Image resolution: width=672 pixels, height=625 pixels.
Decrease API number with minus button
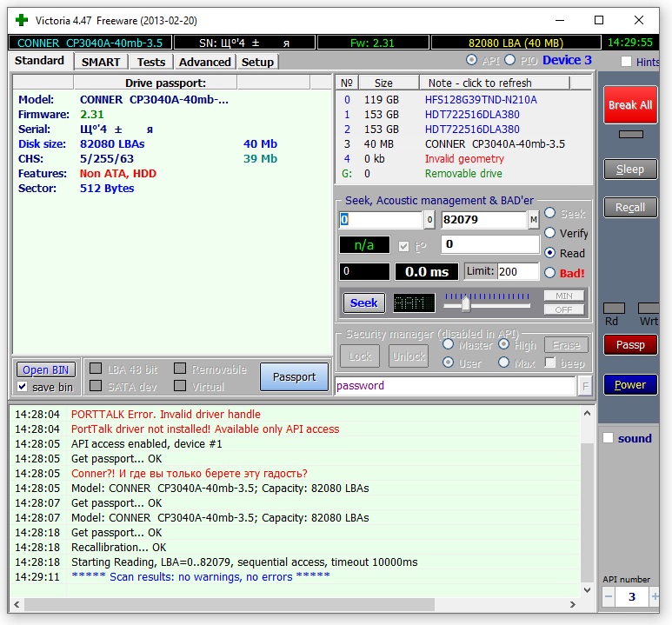click(609, 596)
